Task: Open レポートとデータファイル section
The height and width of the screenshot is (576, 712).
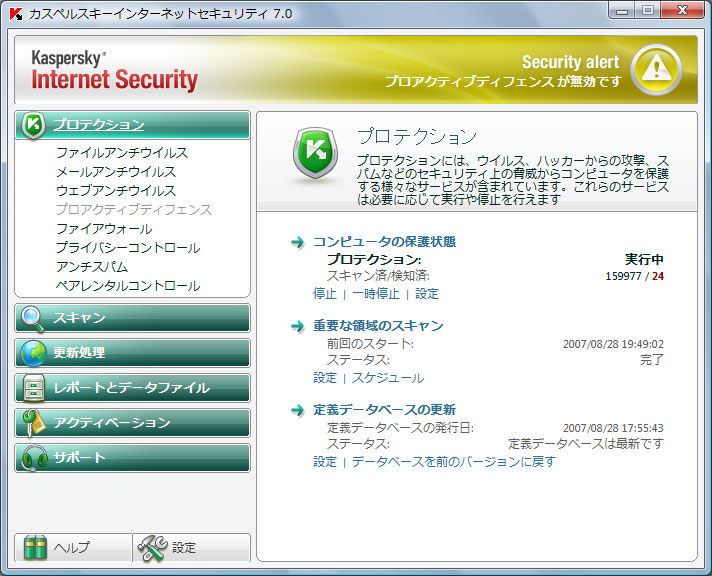Action: tap(132, 388)
